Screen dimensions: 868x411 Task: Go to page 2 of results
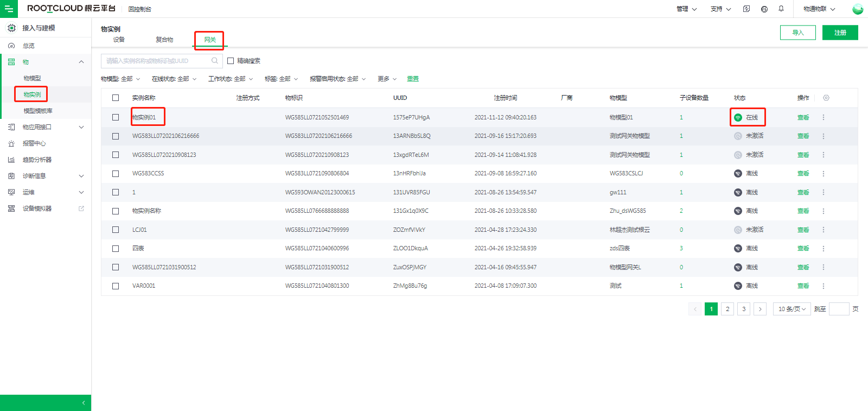[x=727, y=309]
